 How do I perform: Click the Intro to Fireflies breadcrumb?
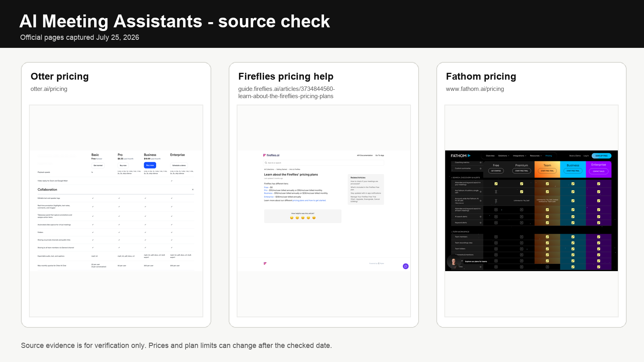coord(295,169)
